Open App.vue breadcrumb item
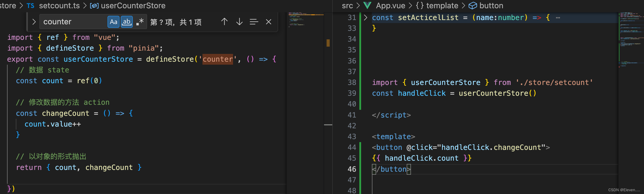The image size is (644, 194). tap(390, 6)
